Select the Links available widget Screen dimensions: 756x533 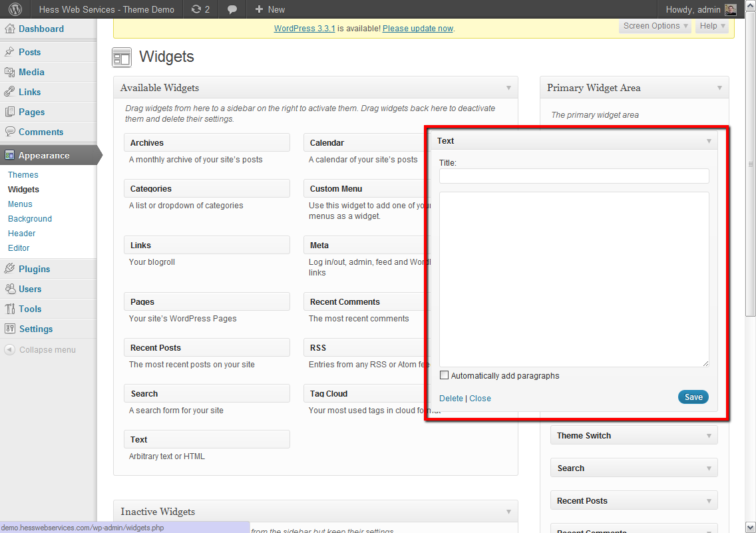[x=207, y=245]
